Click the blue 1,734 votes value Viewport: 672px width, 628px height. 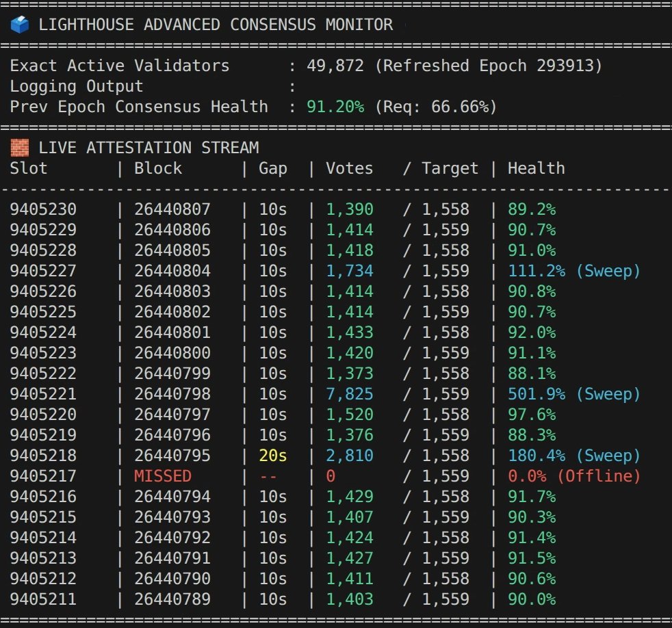coord(349,271)
